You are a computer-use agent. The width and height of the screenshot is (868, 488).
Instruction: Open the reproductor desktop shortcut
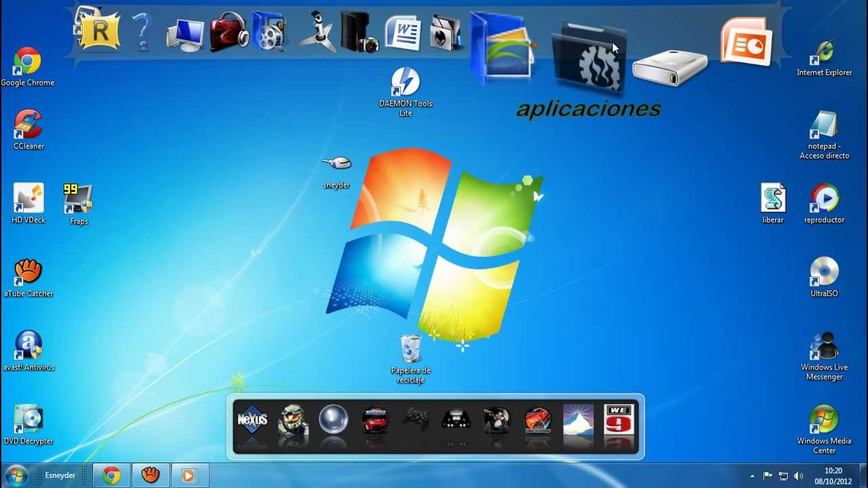coord(825,203)
